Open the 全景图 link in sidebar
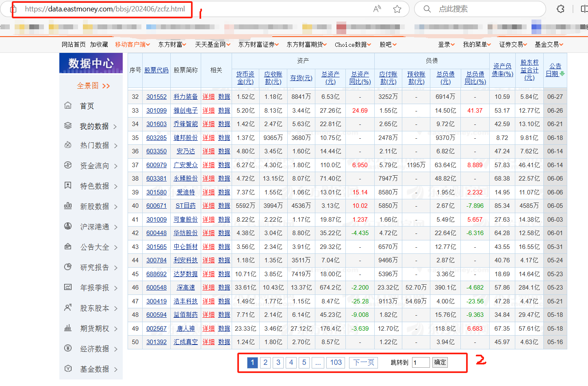 click(93, 85)
